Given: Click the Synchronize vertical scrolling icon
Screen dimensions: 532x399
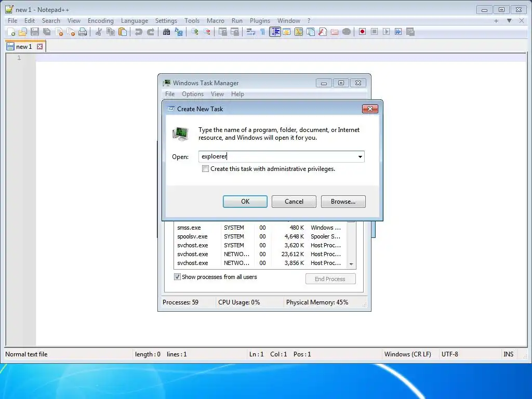Looking at the screenshot, I should [223, 32].
